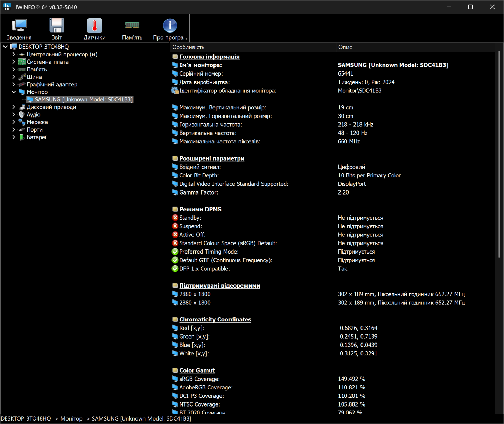Expand the Системна плата node
The width and height of the screenshot is (504, 424).
pyautogui.click(x=14, y=62)
